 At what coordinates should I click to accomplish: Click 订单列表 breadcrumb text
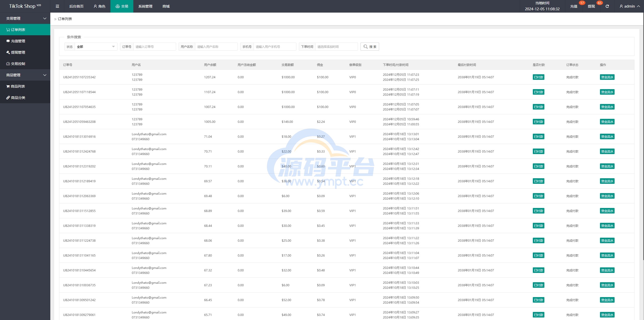[65, 19]
